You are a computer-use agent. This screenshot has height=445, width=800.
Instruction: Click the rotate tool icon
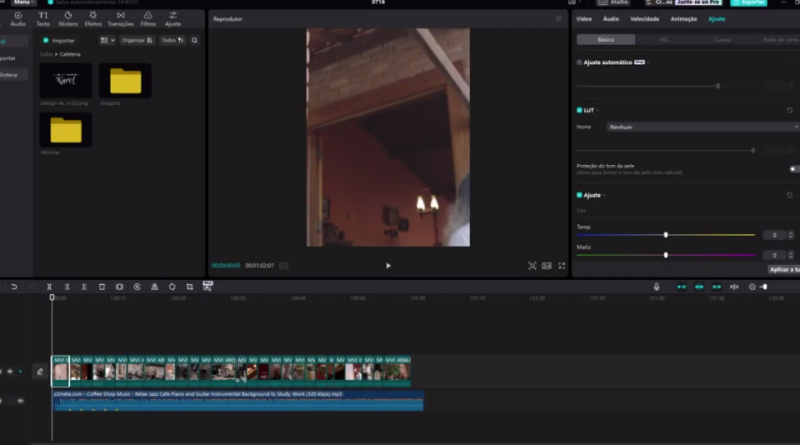pyautogui.click(x=172, y=287)
